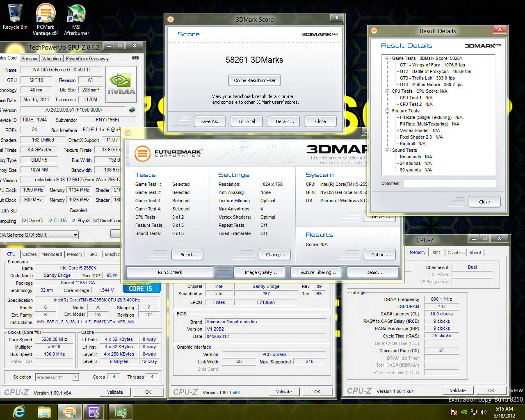The image size is (525, 420).
Task: Open the Recycle Bin desktop icon
Action: (15, 16)
